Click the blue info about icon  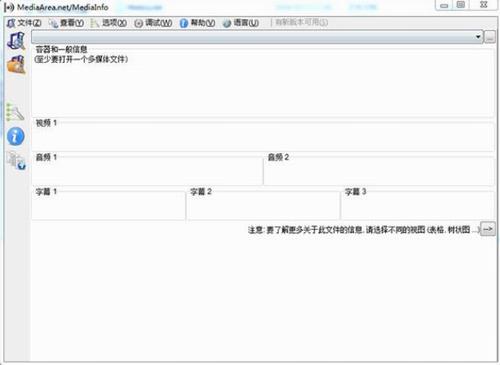point(16,136)
